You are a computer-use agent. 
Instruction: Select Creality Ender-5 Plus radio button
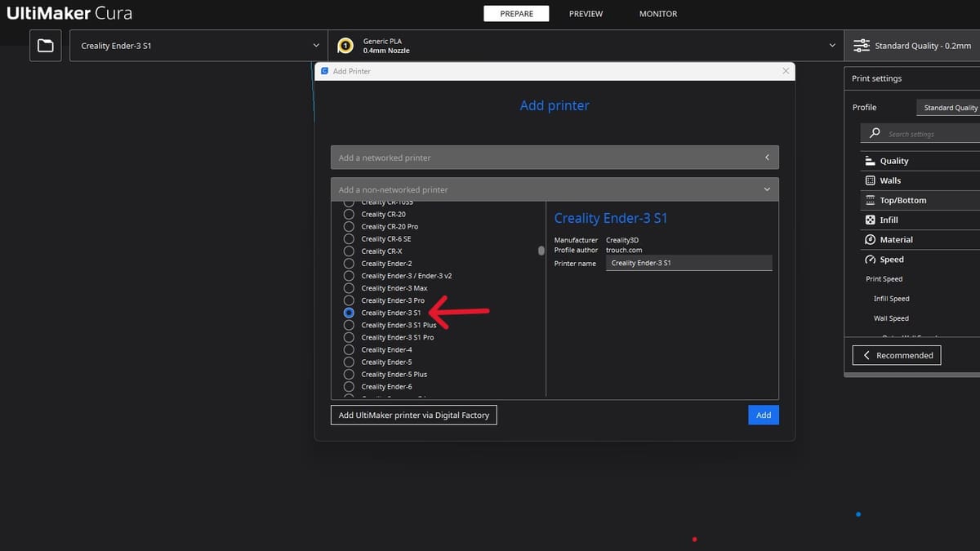349,374
